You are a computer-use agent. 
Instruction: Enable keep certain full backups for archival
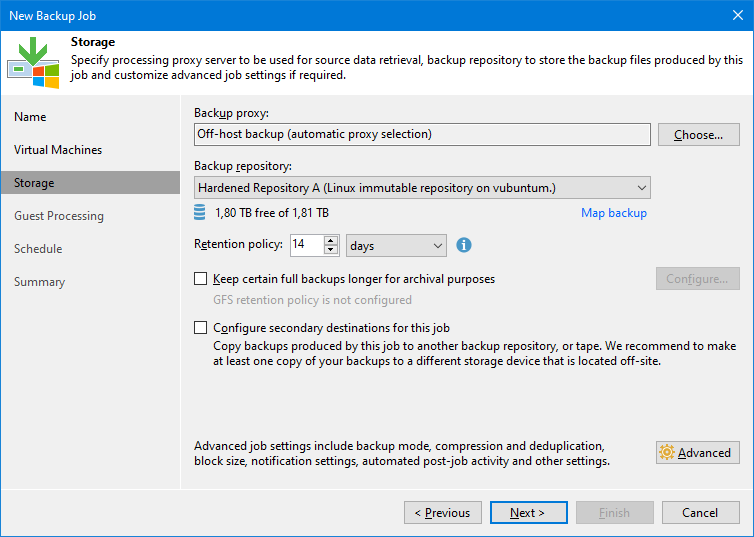(x=201, y=279)
